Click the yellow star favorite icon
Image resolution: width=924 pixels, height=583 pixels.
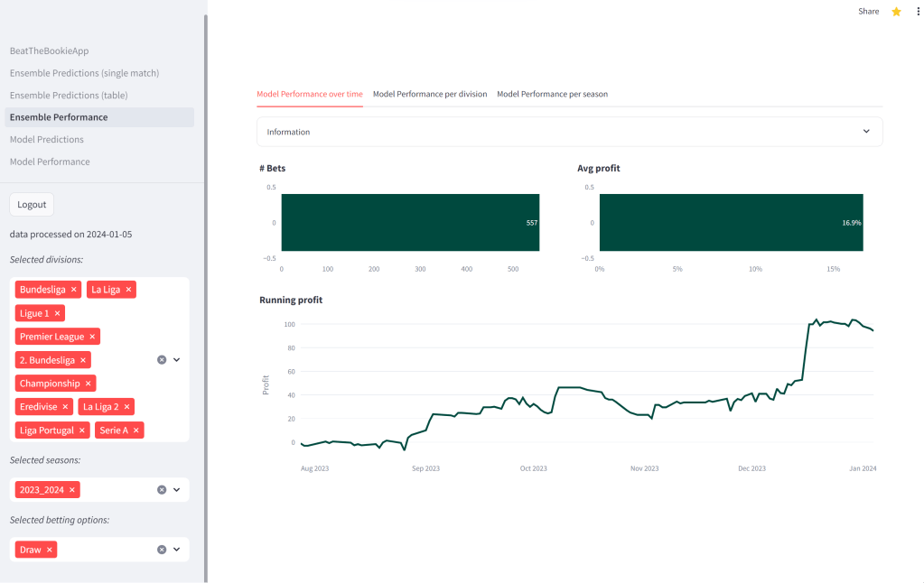tap(896, 12)
